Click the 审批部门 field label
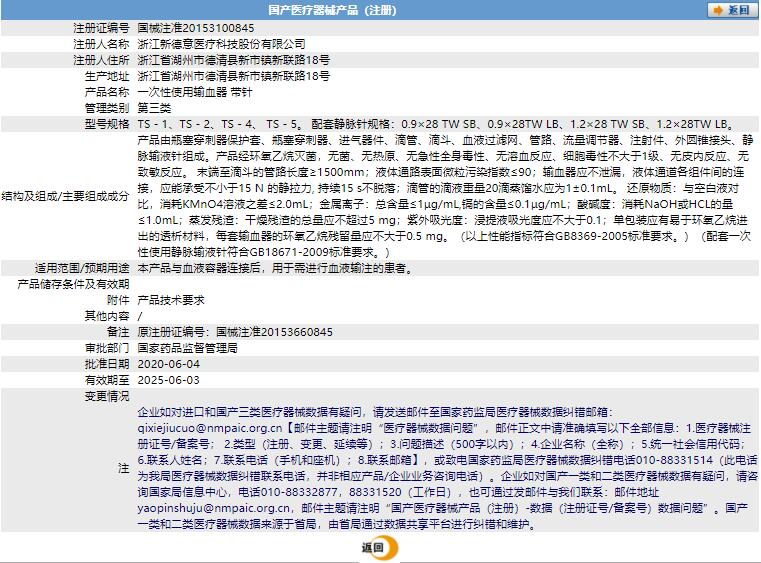Screen dimensions: 761x563 click(x=107, y=348)
